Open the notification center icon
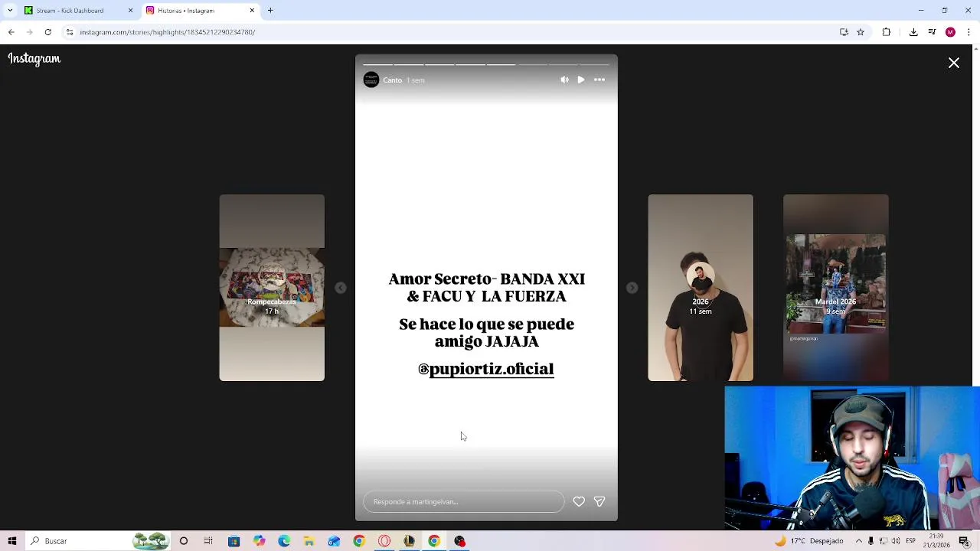This screenshot has width=980, height=551. click(964, 541)
